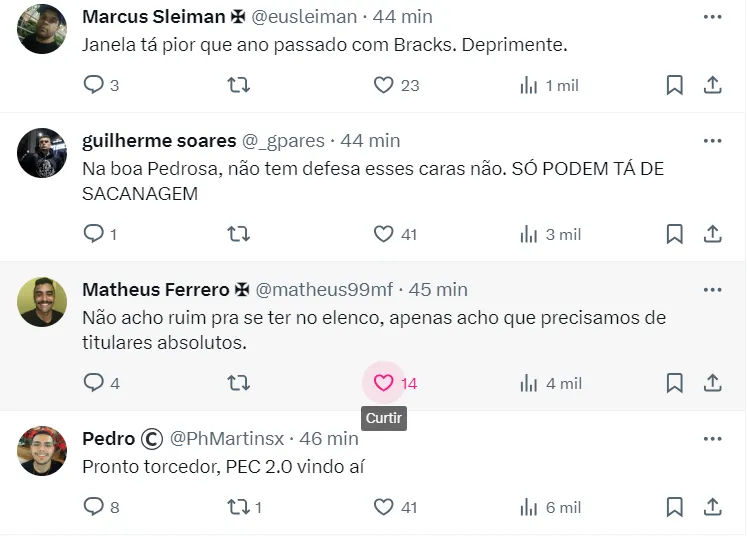Open the 46 min timestamp on Pedro's tweet
The height and width of the screenshot is (536, 748).
328,439
